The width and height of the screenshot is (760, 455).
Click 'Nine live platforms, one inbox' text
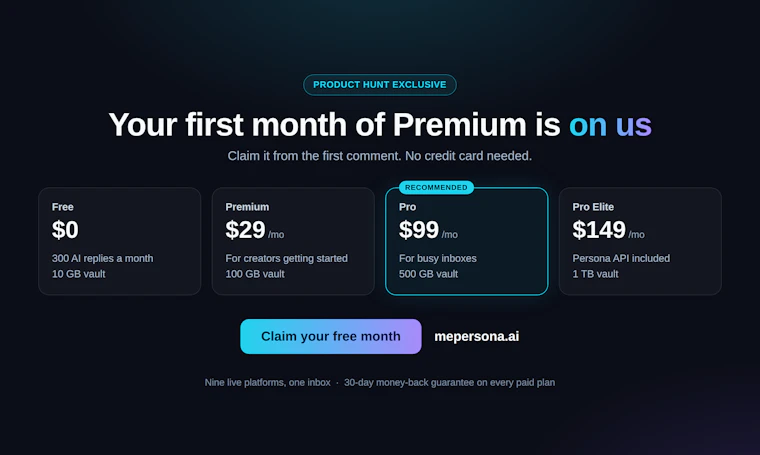(x=268, y=382)
